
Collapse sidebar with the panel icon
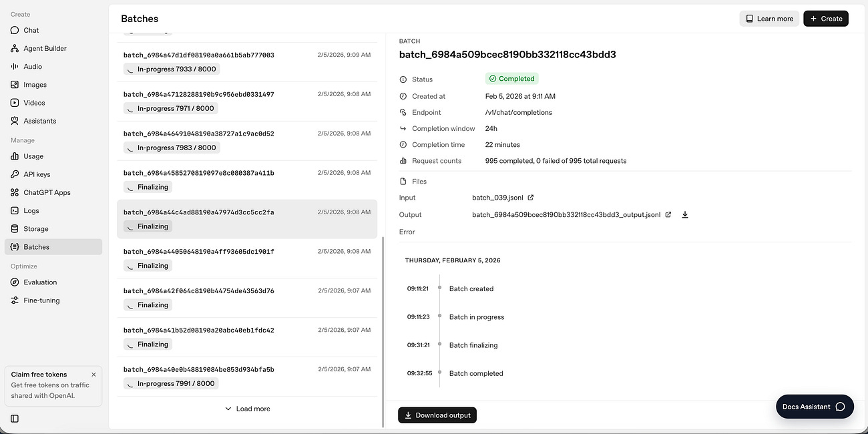(15, 419)
